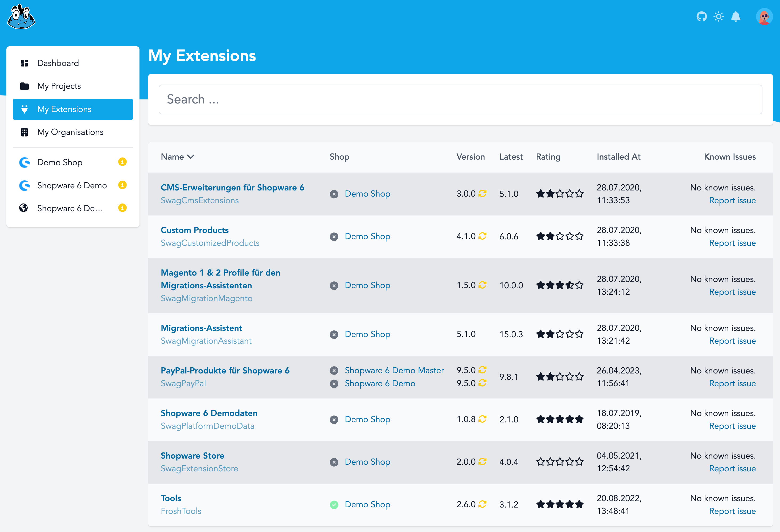
Task: Open the GitHub icon in the header
Action: (701, 16)
